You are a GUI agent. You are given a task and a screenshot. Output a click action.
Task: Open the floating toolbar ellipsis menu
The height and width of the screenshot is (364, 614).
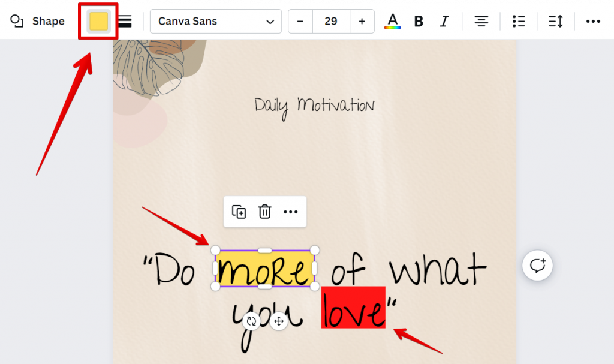(x=291, y=212)
